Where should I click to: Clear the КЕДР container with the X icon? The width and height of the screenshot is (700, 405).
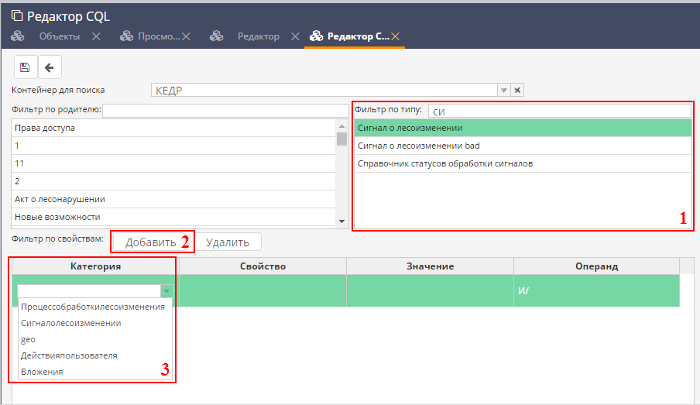tap(517, 90)
